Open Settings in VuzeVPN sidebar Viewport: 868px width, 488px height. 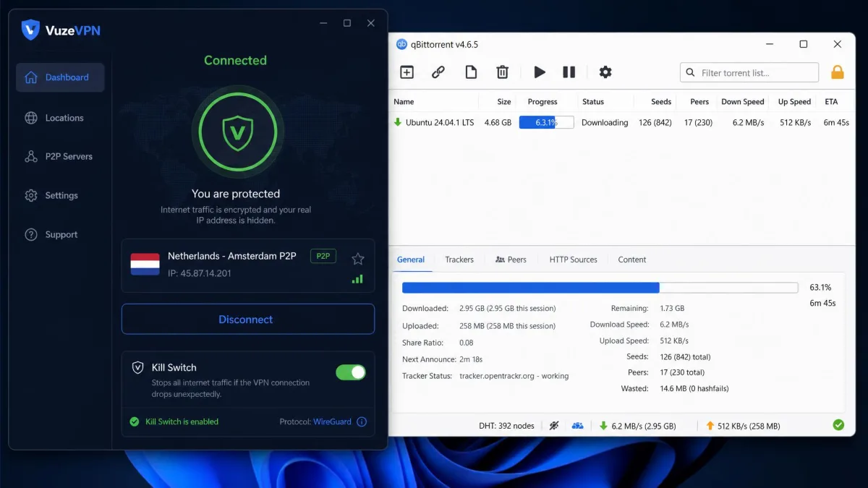[60, 195]
